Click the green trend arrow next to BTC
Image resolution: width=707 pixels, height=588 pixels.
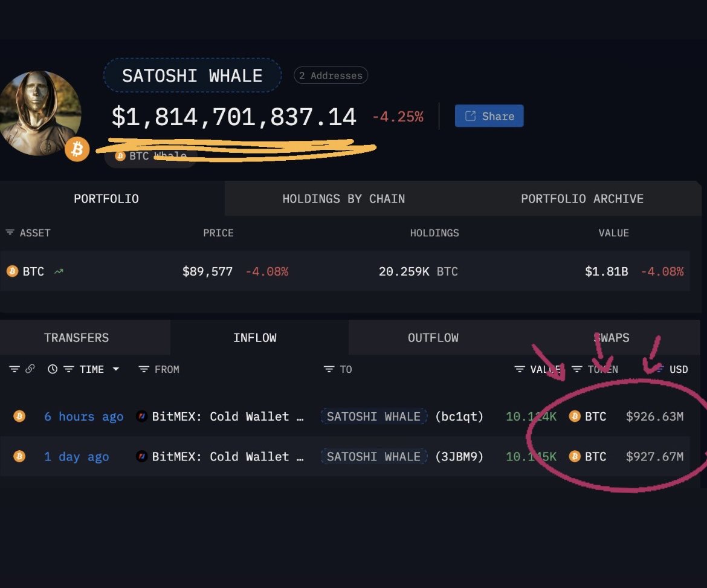(57, 271)
